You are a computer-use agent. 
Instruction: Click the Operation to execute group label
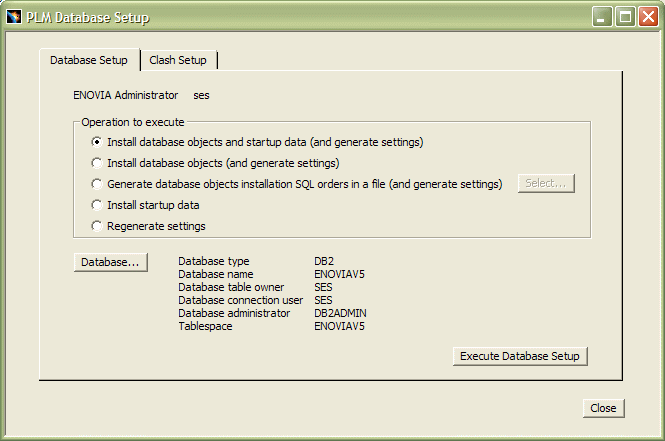133,123
